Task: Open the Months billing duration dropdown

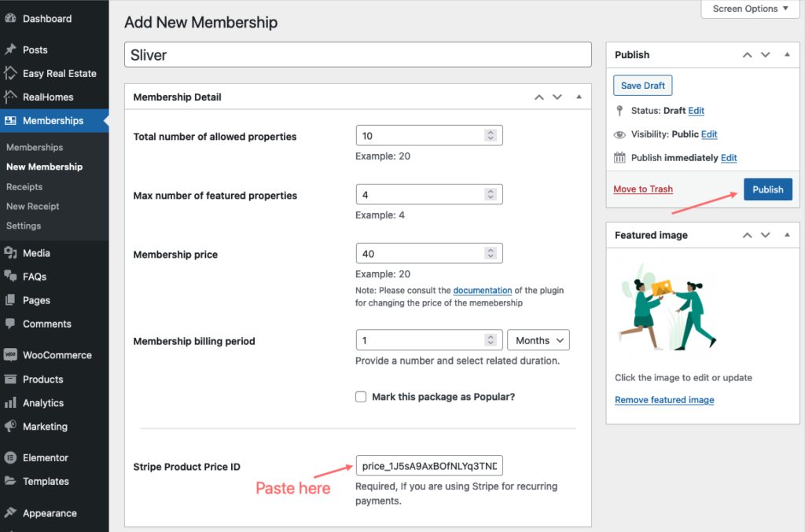Action: pyautogui.click(x=539, y=340)
